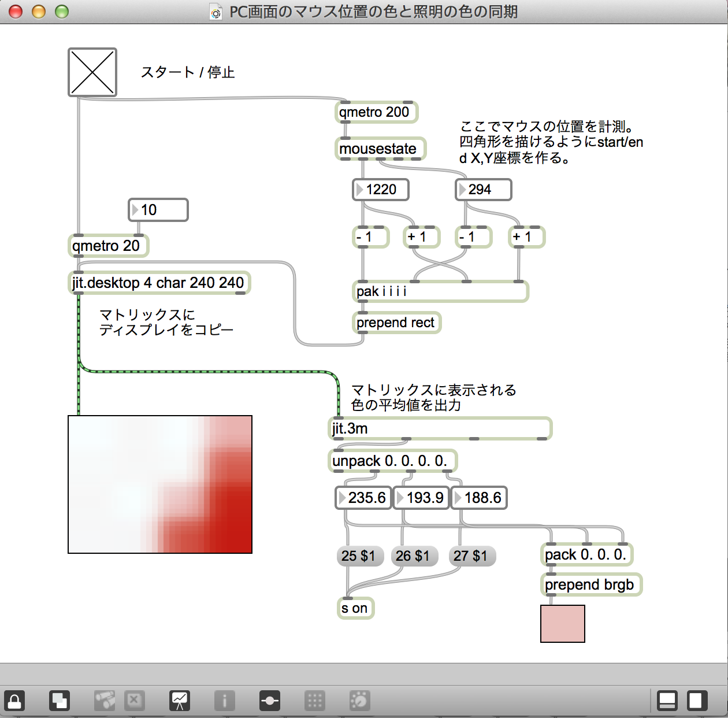Open new view with the overlapping squares icon
The height and width of the screenshot is (718, 728).
[x=60, y=701]
